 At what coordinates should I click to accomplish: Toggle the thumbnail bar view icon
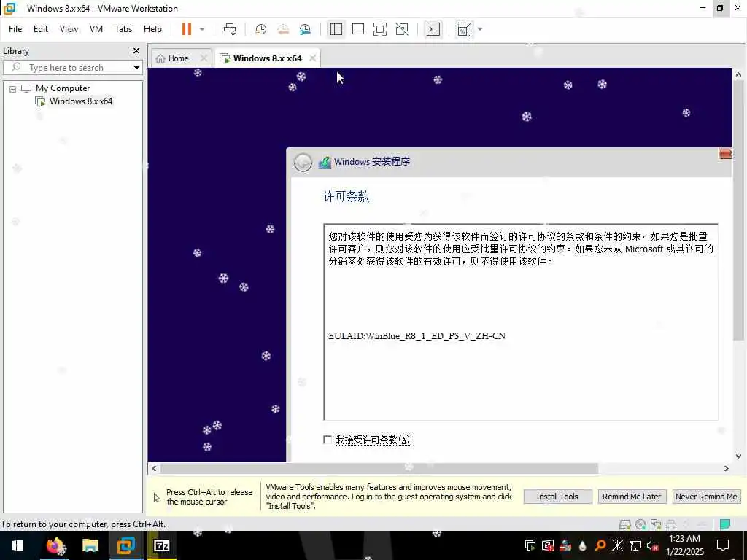pyautogui.click(x=357, y=29)
